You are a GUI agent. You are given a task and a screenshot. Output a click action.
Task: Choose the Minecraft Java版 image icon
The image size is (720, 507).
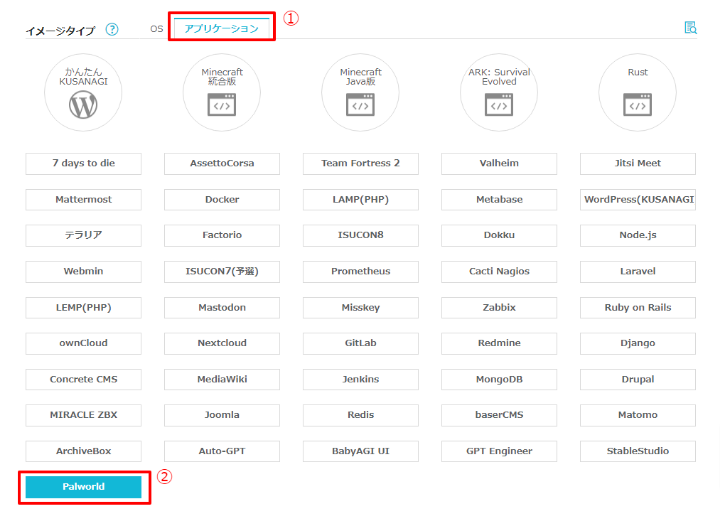pos(360,92)
